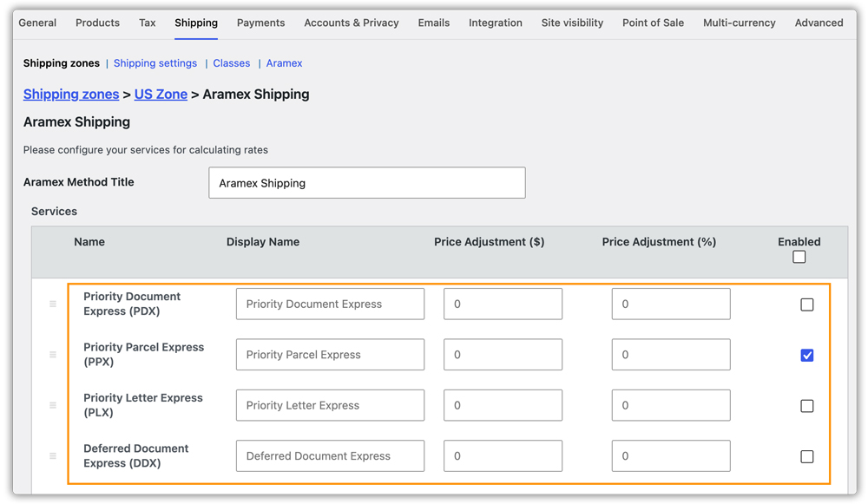Go to the Payments tab

tap(260, 23)
